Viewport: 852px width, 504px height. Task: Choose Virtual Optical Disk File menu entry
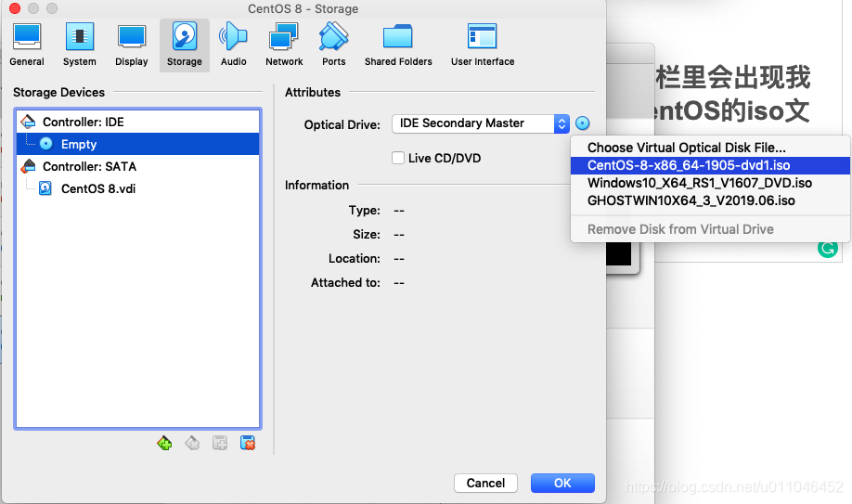point(710,148)
